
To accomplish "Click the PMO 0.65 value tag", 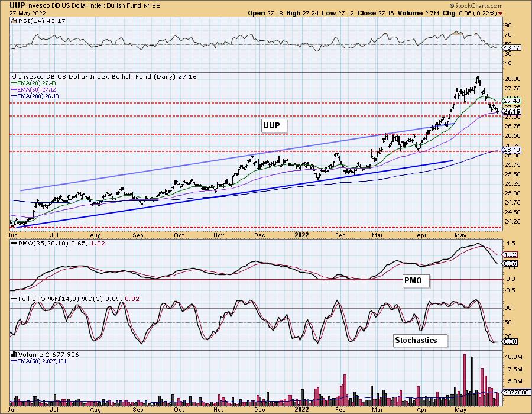I will (510, 264).
